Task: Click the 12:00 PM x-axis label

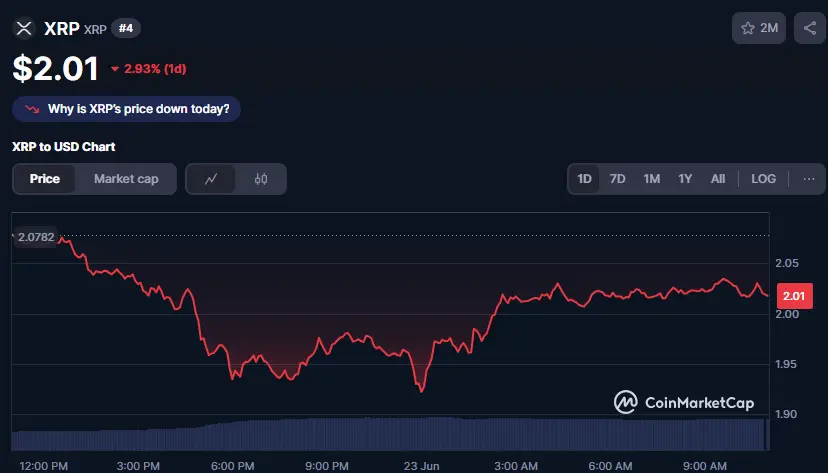Action: pyautogui.click(x=43, y=466)
